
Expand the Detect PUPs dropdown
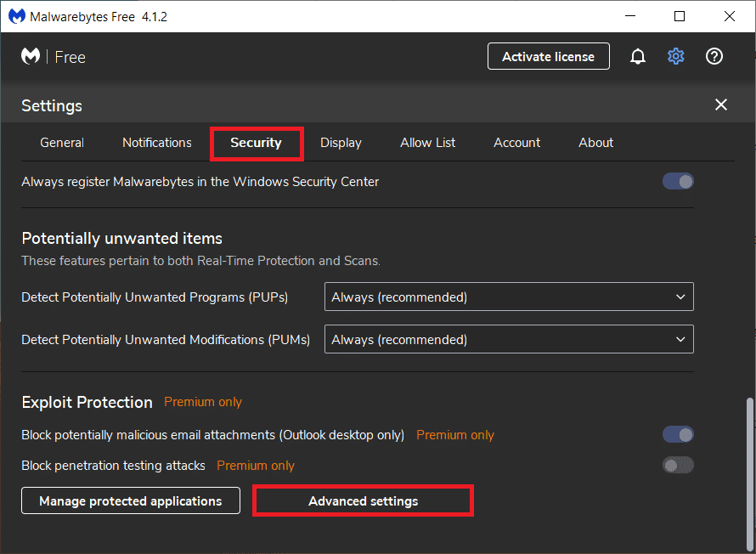pos(509,297)
